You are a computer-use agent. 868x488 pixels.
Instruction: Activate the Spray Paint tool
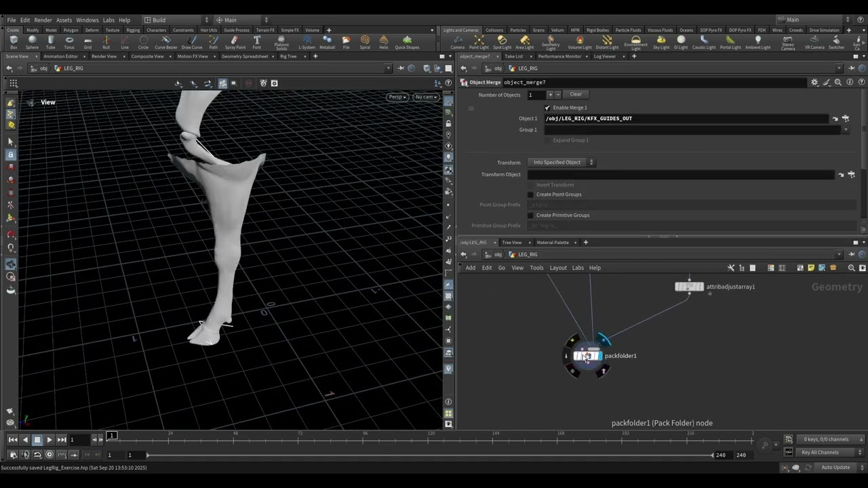(x=235, y=42)
